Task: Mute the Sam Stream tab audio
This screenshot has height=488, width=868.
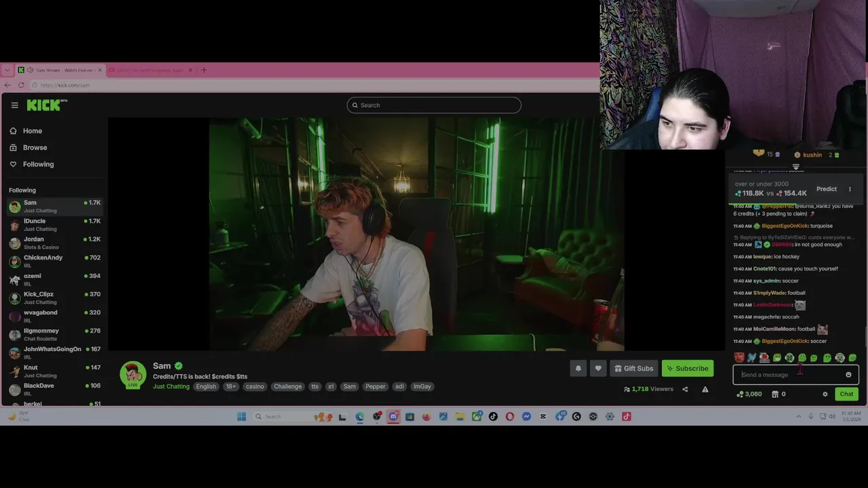Action: tap(30, 70)
